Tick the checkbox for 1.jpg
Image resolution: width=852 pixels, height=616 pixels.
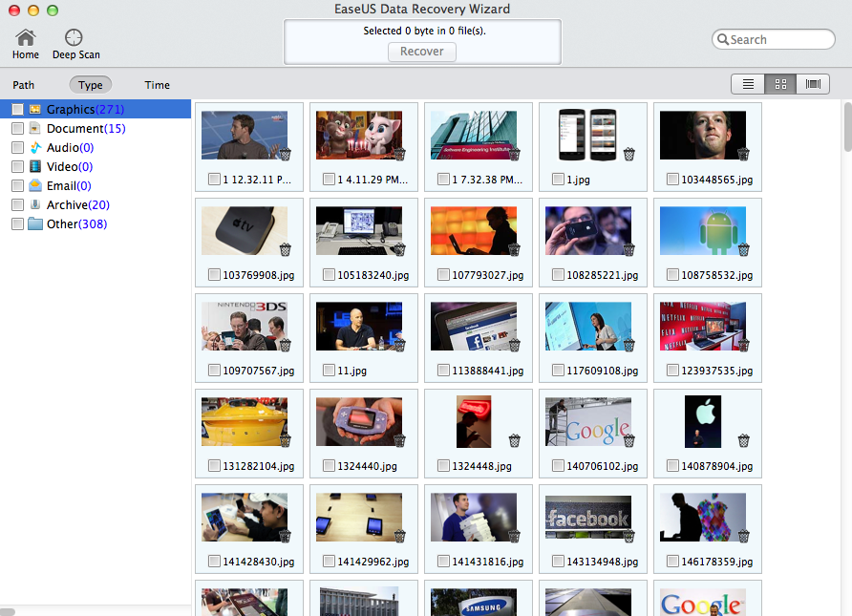pyautogui.click(x=558, y=180)
